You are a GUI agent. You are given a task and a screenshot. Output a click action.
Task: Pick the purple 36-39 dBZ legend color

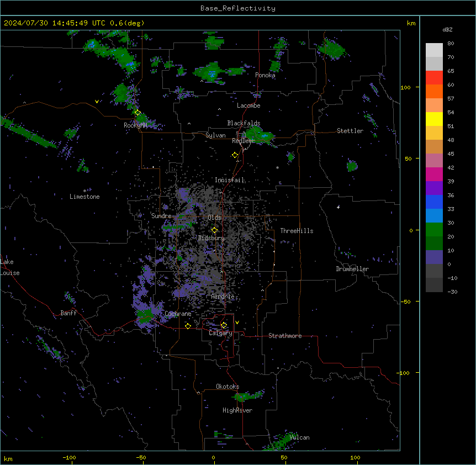coord(434,188)
